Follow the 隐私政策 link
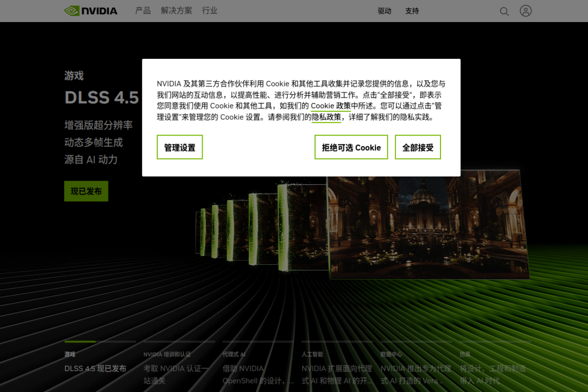The image size is (588, 392). pyautogui.click(x=326, y=117)
